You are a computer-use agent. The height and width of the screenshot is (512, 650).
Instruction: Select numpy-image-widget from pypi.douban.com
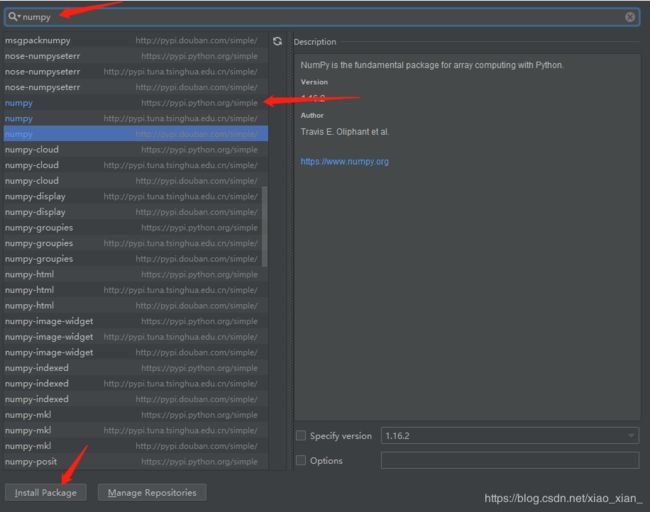[136, 353]
